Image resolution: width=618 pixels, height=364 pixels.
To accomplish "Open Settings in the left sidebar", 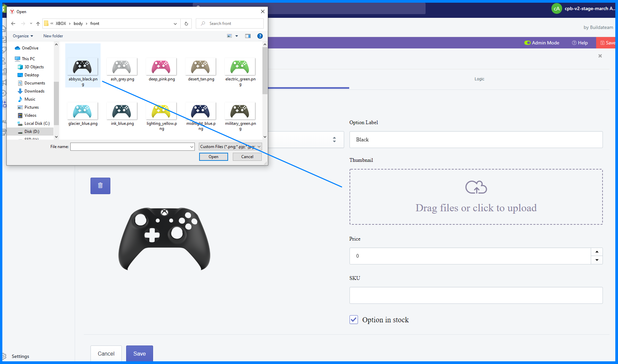I will [20, 356].
